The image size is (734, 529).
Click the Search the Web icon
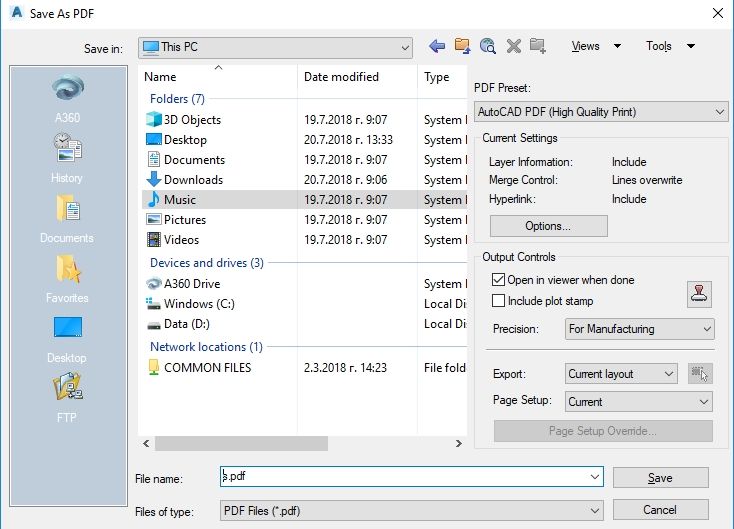click(x=488, y=46)
